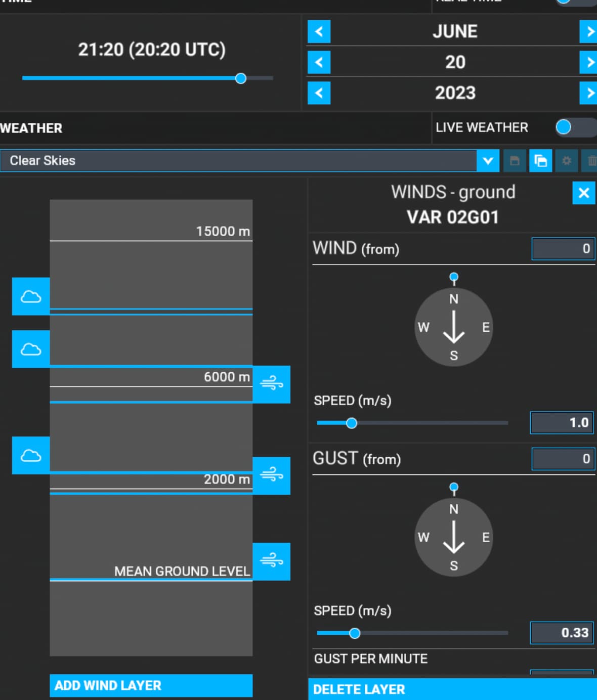Select the lowest cloud layer icon
Viewport: 597px width, 700px height.
point(31,455)
